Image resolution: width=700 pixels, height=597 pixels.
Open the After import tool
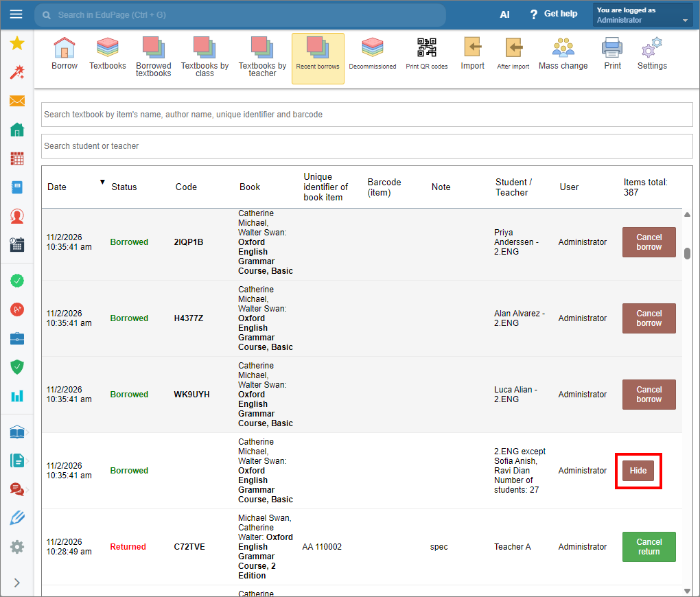point(513,54)
